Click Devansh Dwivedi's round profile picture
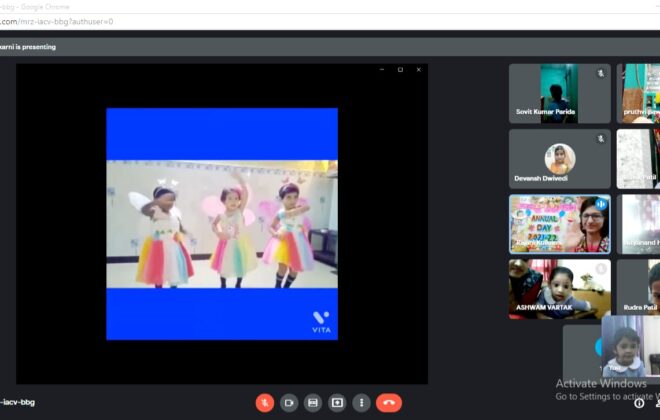Image resolution: width=660 pixels, height=420 pixels. click(x=560, y=159)
